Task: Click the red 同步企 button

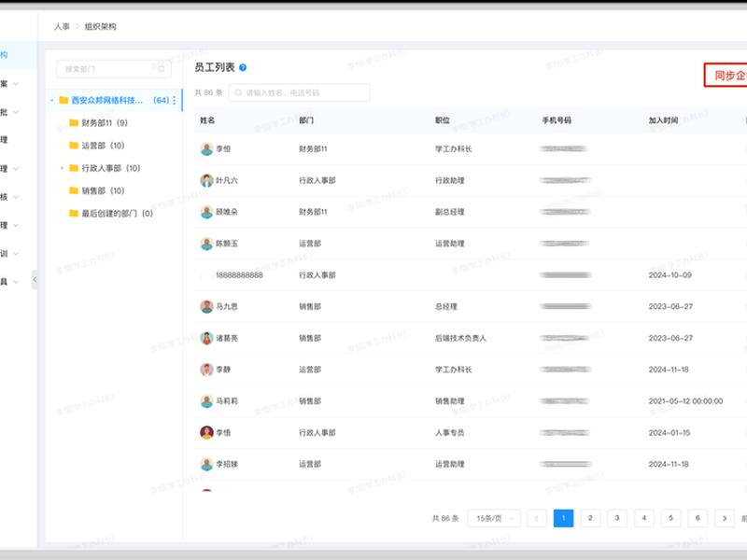Action: coord(726,76)
